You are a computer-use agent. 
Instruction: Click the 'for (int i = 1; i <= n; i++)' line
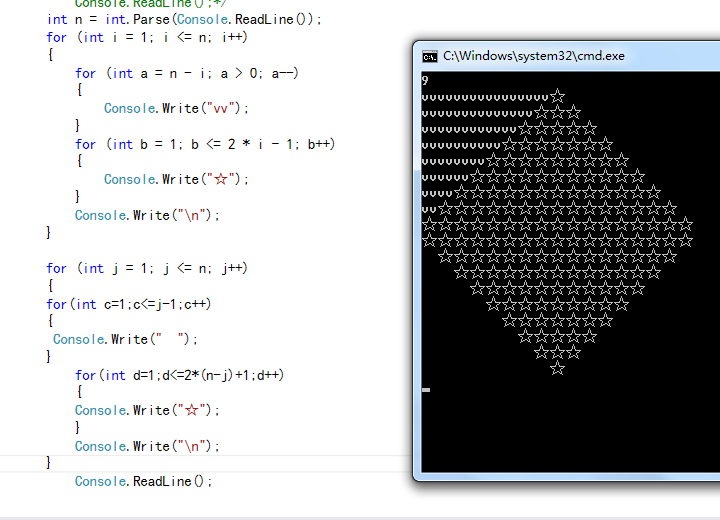coord(147,37)
